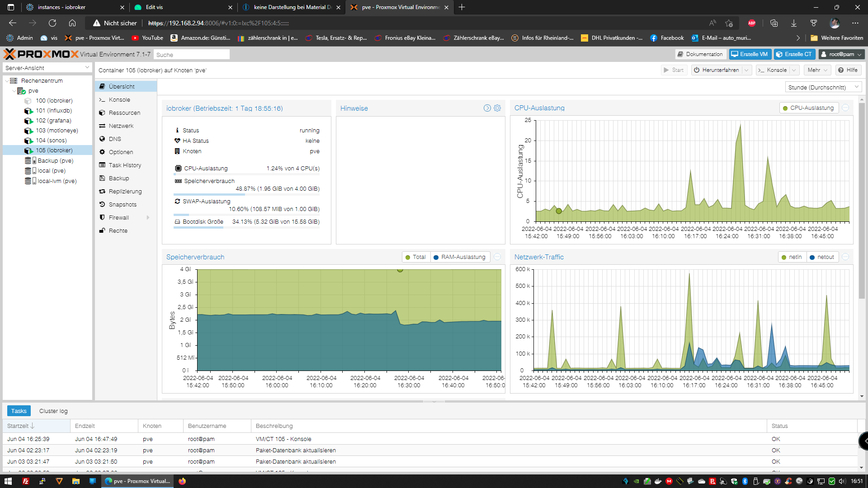Toggle RAM-Auslastung legend entry
868x488 pixels.
459,257
